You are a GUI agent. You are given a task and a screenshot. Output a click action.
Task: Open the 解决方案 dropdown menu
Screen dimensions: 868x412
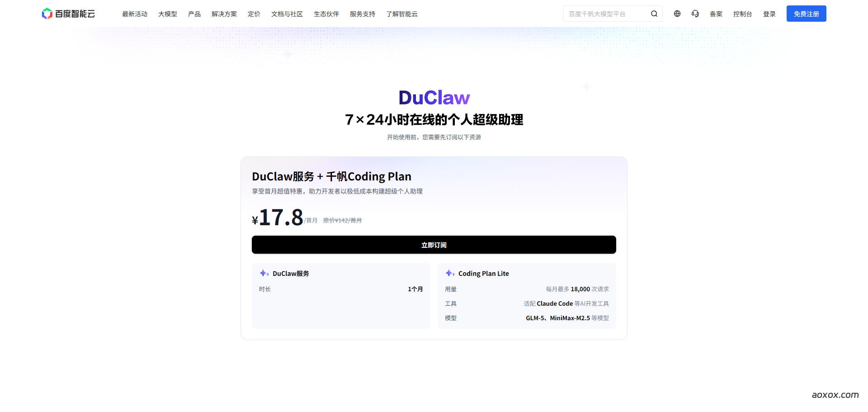pos(223,14)
